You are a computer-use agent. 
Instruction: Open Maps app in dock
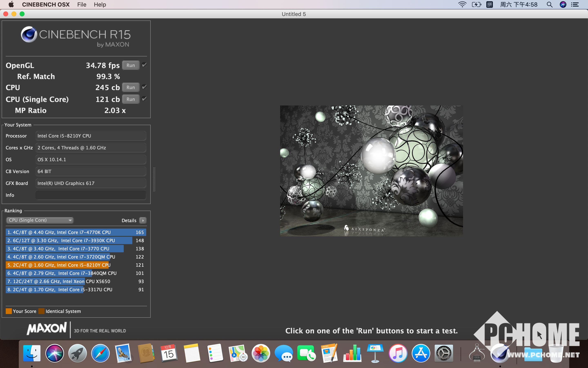pyautogui.click(x=238, y=353)
